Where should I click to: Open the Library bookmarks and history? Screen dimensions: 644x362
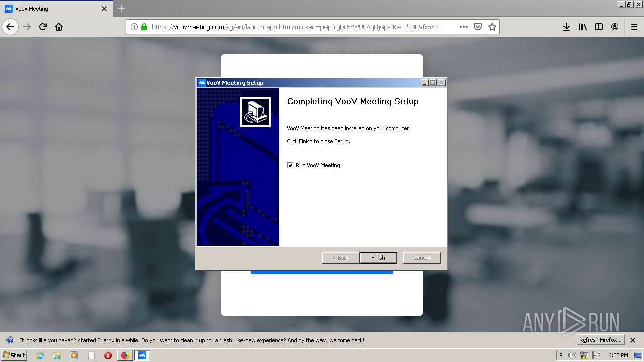tap(583, 27)
